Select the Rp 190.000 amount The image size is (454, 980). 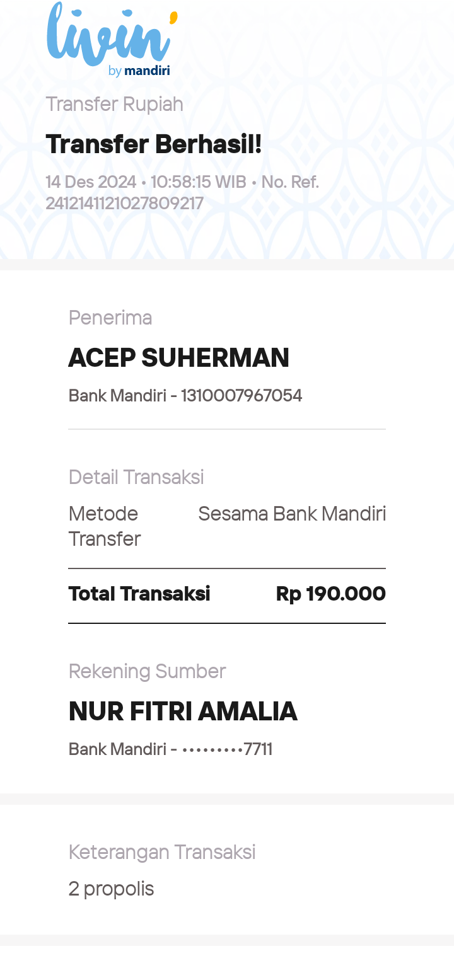coord(331,594)
